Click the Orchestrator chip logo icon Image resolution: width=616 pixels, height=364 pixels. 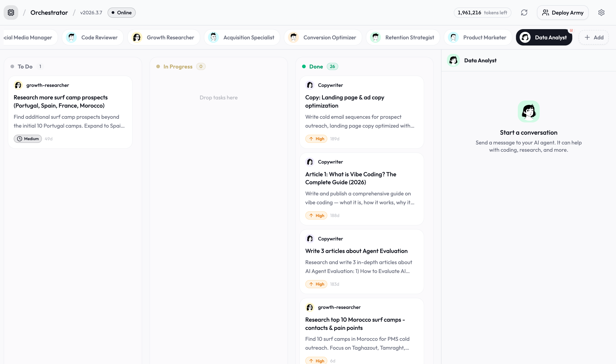pos(11,13)
